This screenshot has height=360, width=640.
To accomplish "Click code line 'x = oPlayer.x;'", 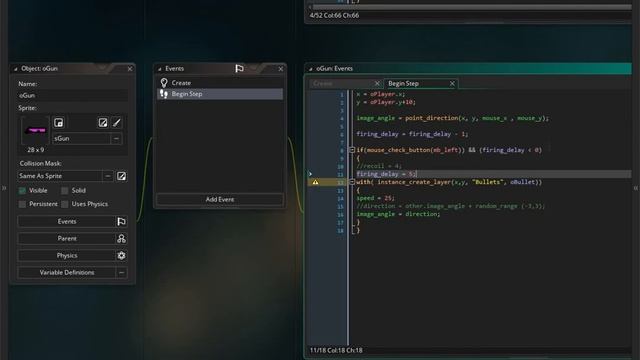I will tap(381, 94).
